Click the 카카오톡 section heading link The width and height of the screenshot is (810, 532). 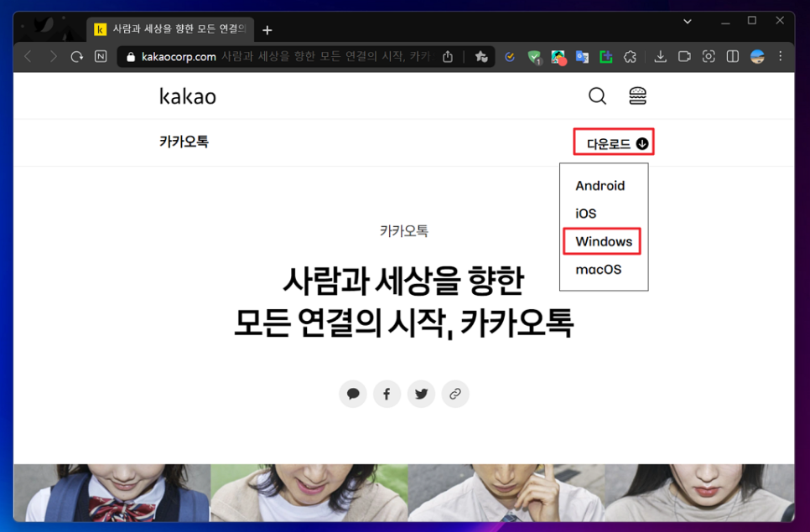tap(184, 142)
